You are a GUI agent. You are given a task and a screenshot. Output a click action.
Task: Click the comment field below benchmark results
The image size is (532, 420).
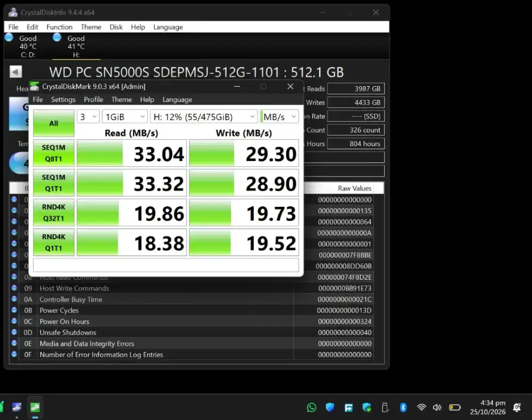[166, 265]
